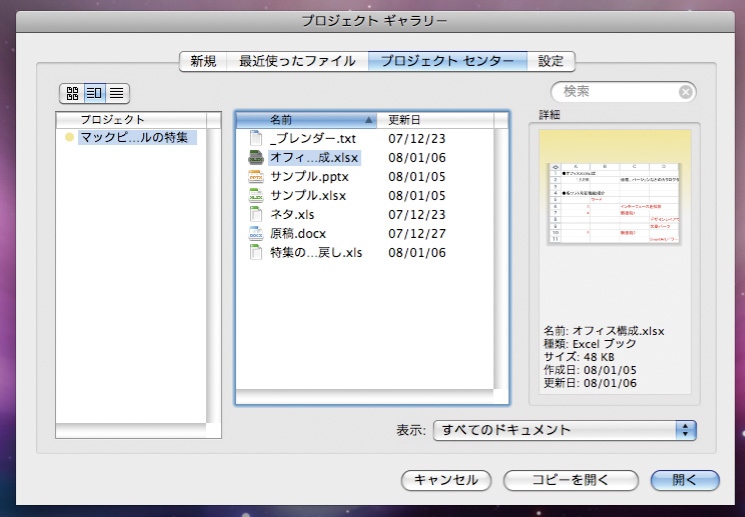The height and width of the screenshot is (517, 745).
Task: Click the 原稿.docx Word file icon
Action: (256, 233)
